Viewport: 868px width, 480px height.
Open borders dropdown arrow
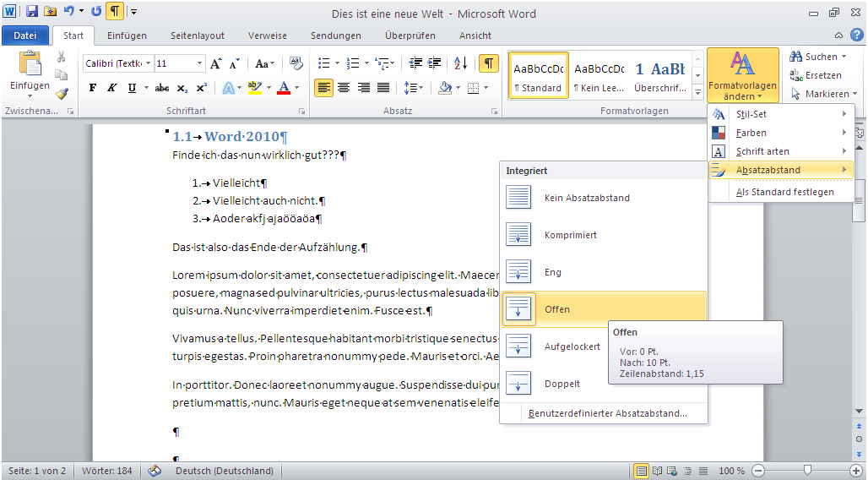pos(486,88)
